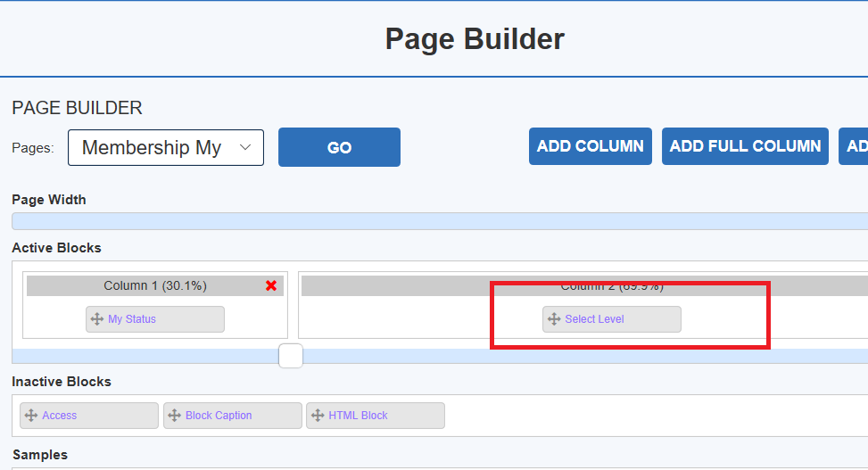Click the ADD COLUMN button
Viewport: 868px width, 470px height.
tap(590, 146)
